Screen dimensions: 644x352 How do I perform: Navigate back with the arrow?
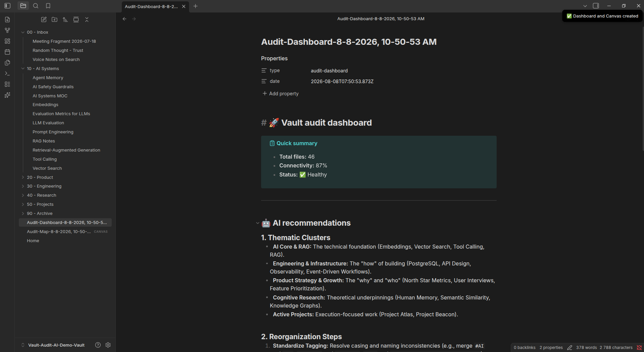[x=124, y=19]
